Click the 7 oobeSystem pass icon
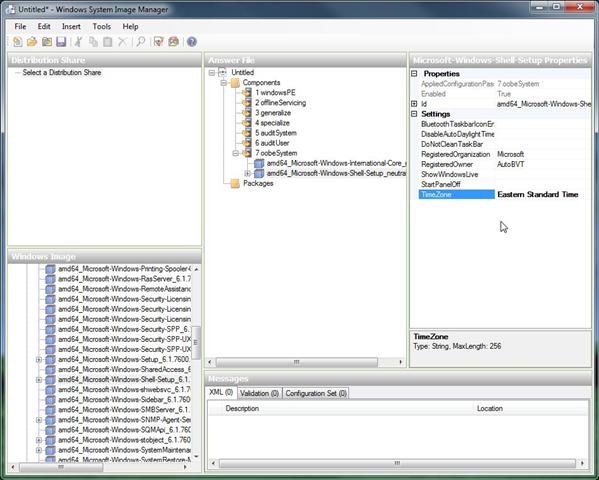 pos(247,153)
